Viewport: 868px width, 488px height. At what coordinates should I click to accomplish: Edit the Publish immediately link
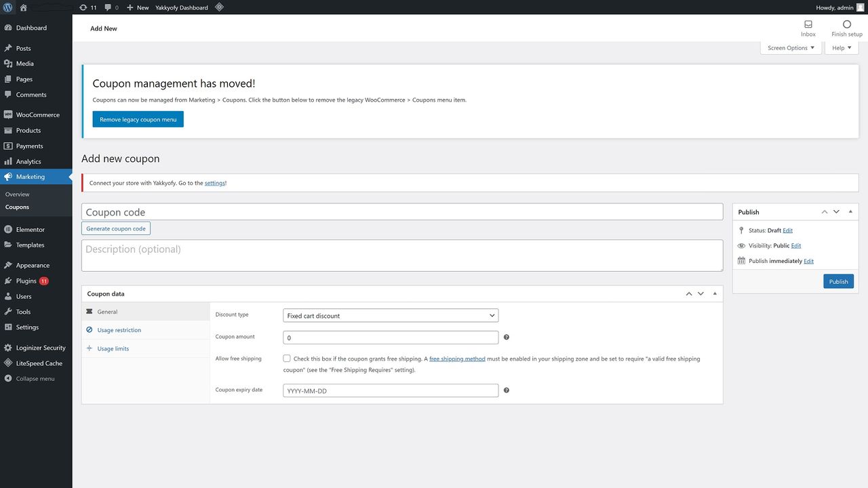[808, 261]
